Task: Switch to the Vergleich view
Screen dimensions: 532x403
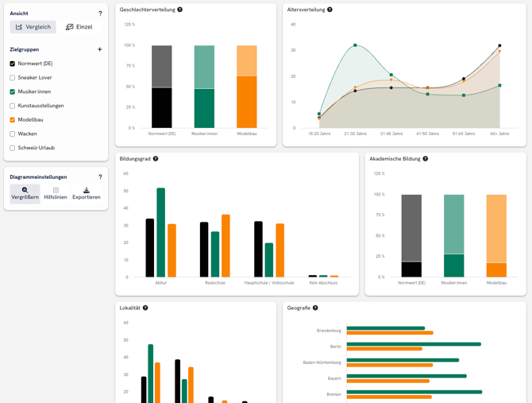Action: pos(33,27)
